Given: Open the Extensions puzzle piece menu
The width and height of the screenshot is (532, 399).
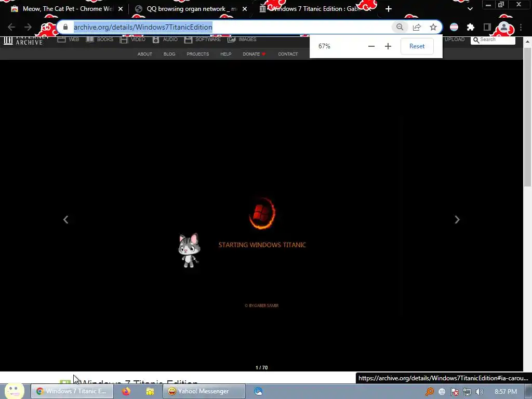Looking at the screenshot, I should coord(471,27).
